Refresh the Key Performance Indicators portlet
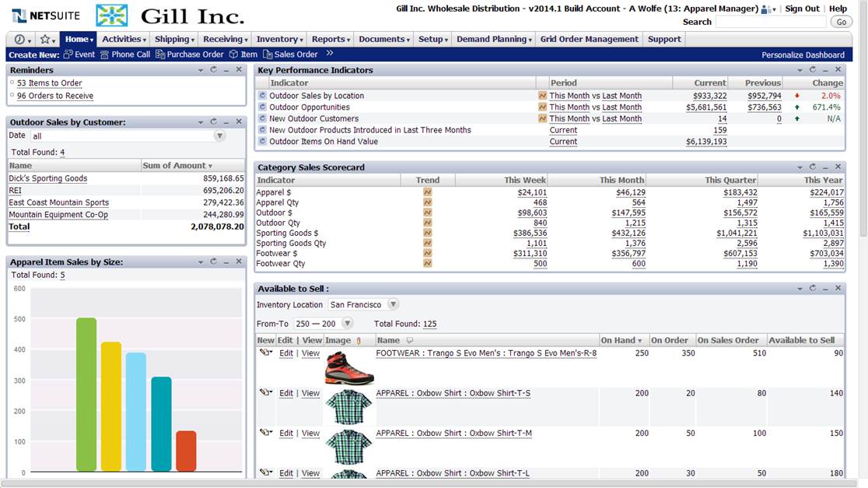 [813, 70]
